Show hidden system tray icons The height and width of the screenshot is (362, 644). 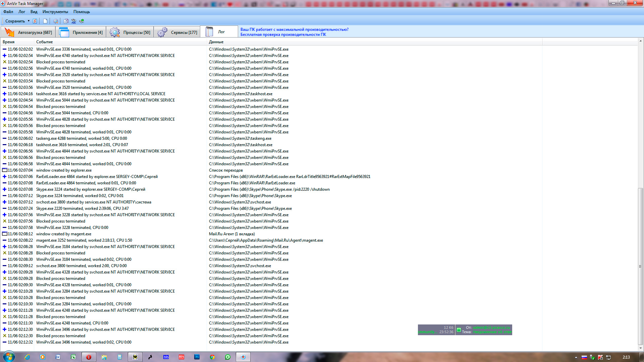click(x=576, y=357)
